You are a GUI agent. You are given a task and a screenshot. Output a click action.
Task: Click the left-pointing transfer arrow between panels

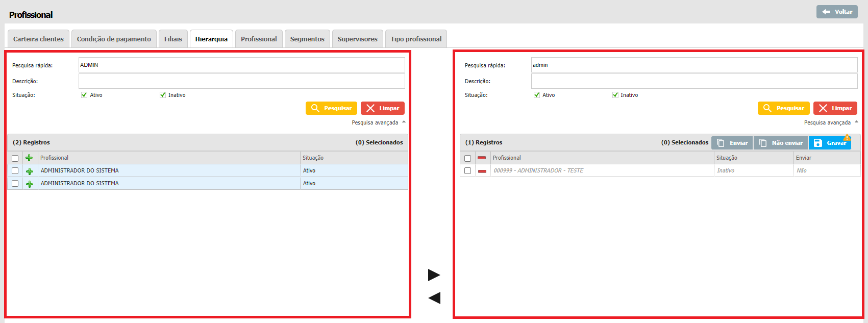tap(434, 298)
